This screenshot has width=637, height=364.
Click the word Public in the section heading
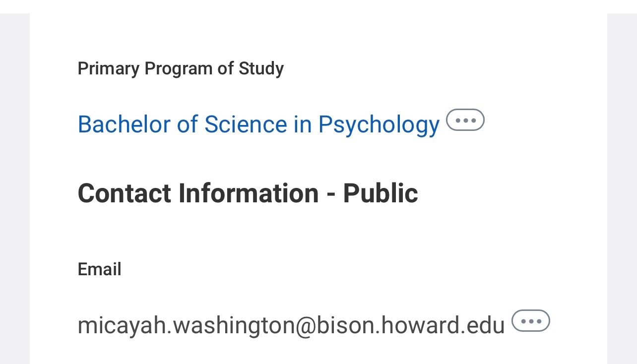pyautogui.click(x=381, y=193)
